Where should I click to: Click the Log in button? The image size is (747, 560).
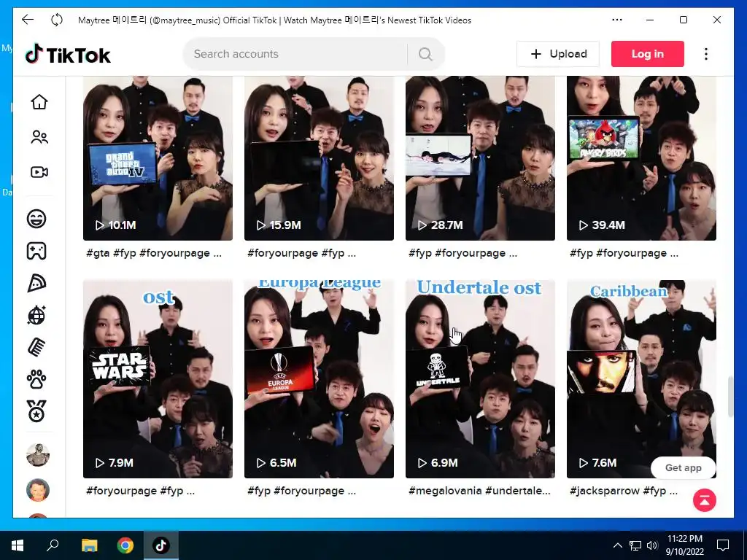pyautogui.click(x=648, y=54)
